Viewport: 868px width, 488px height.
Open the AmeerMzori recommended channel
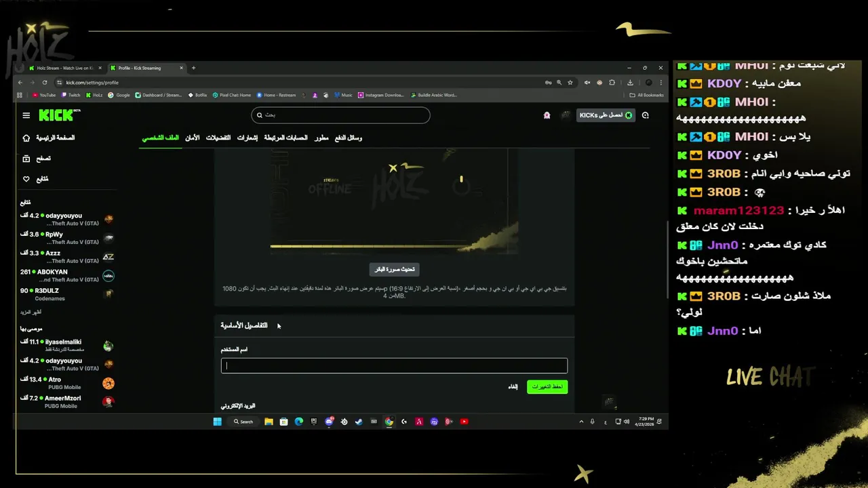[67, 402]
